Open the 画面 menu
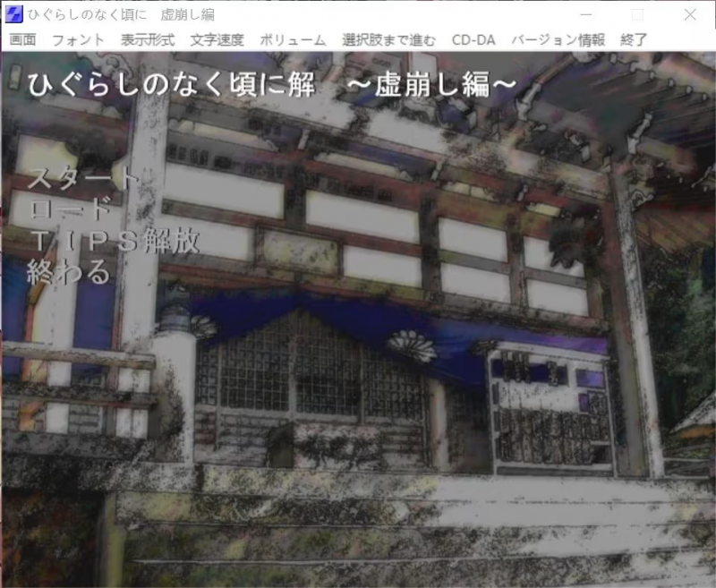Viewport: 716px width, 588px height. [22, 40]
